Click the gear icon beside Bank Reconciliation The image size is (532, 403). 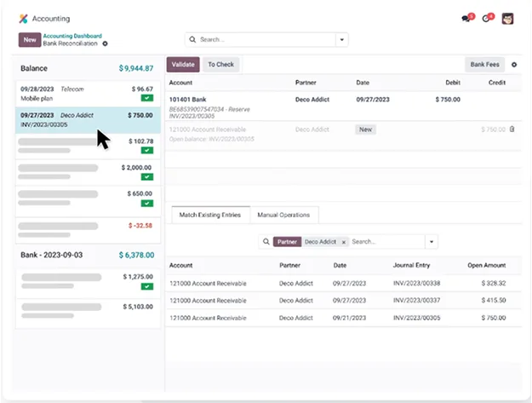106,43
